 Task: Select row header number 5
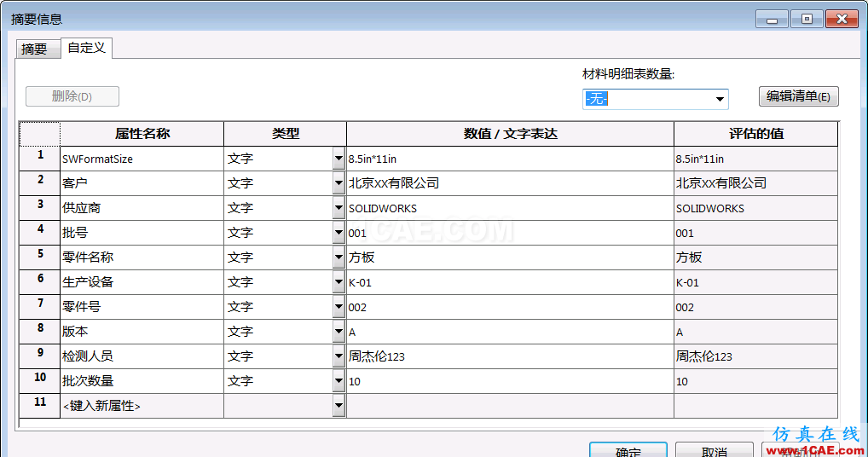pyautogui.click(x=40, y=257)
